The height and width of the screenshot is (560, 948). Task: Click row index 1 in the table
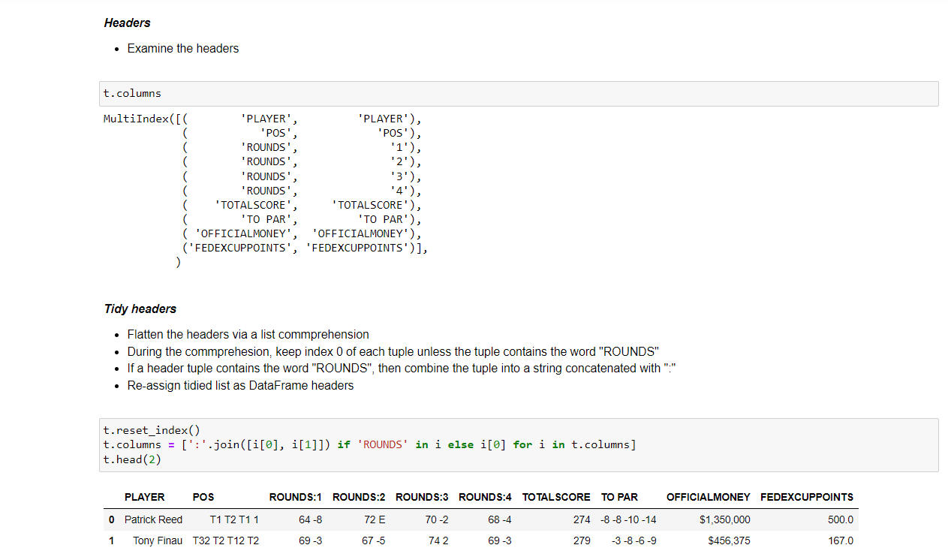[x=111, y=540]
